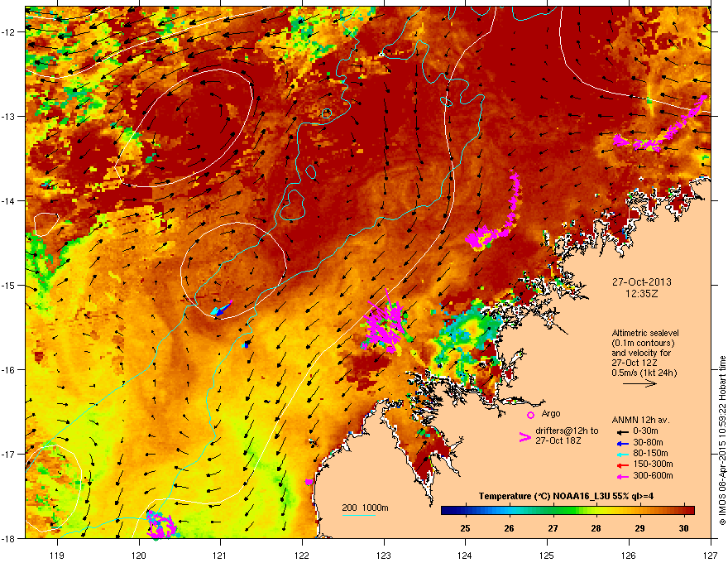This screenshot has height=563, width=728.
Task: Click the '300-600m' depth label
Action: (x=653, y=476)
